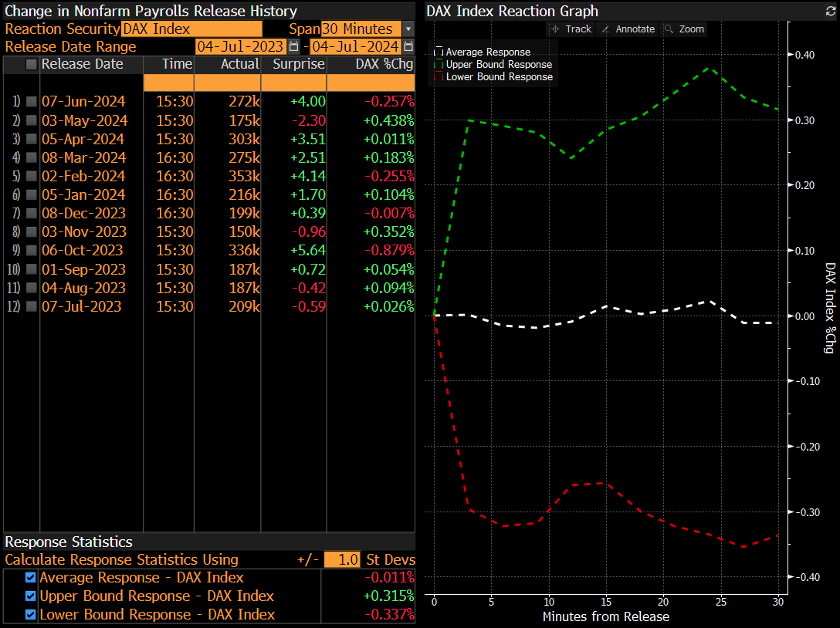Click the Minutes from Release axis label
Viewport: 840px width, 628px height.
606,616
